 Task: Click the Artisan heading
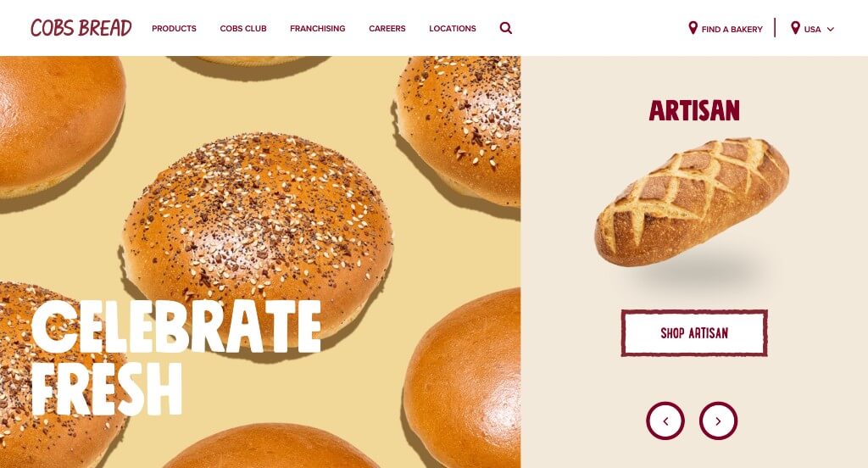coord(694,110)
